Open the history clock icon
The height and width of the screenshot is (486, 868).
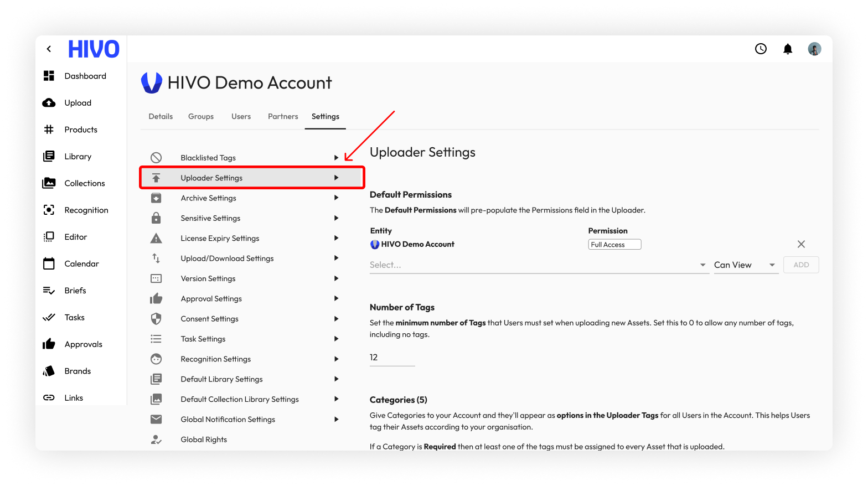[x=761, y=49]
